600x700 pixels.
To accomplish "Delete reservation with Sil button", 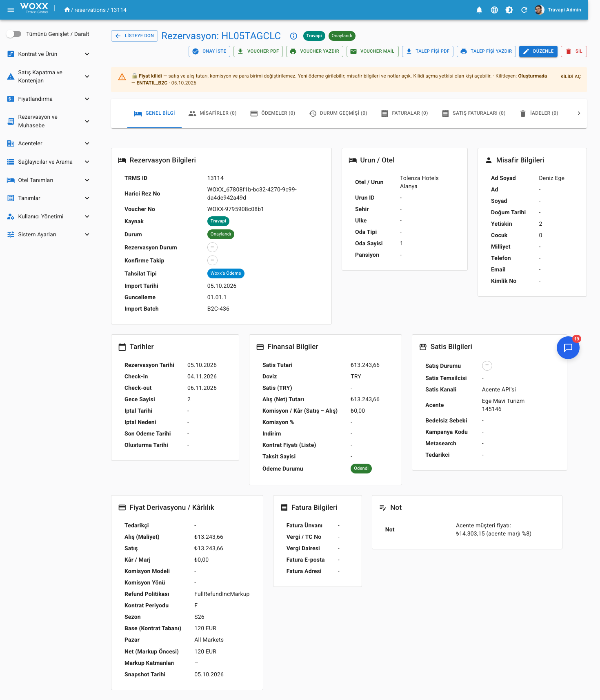I will 574,51.
